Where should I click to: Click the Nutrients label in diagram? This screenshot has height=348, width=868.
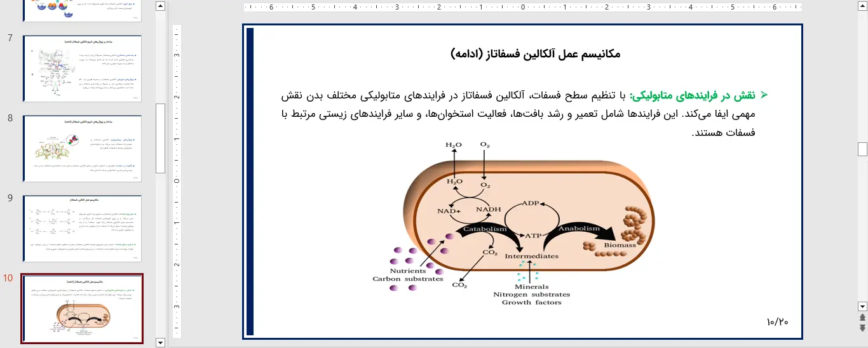pyautogui.click(x=408, y=271)
